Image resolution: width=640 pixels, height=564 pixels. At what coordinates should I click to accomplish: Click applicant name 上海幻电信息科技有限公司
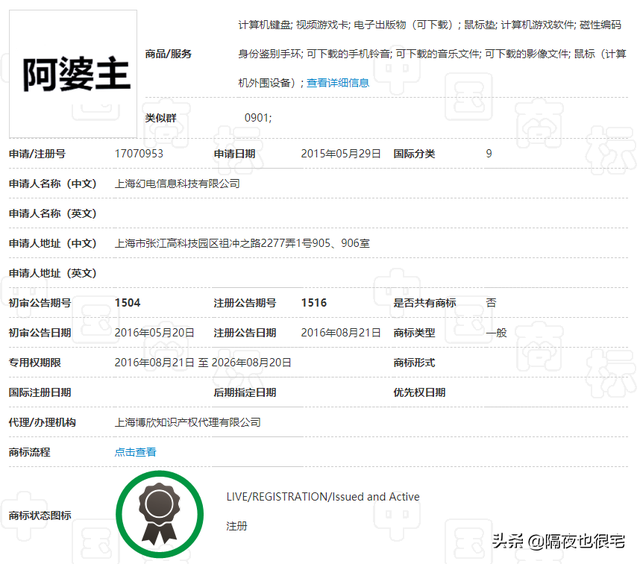177,184
